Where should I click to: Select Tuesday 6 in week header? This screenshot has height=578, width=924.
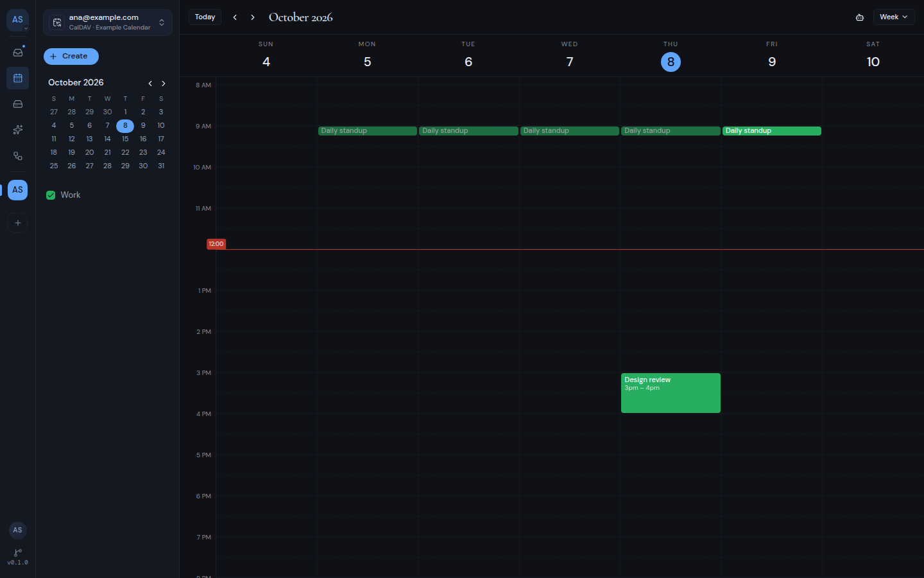tap(468, 62)
